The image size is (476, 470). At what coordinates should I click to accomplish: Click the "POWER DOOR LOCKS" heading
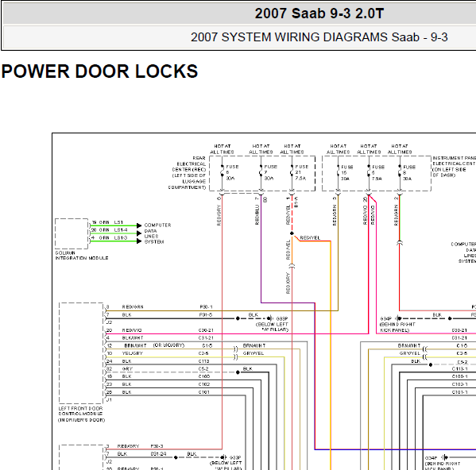point(99,71)
